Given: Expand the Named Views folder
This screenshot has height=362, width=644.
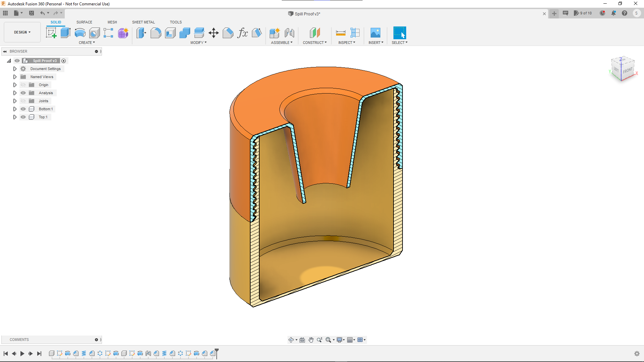Looking at the screenshot, I should tap(15, 77).
